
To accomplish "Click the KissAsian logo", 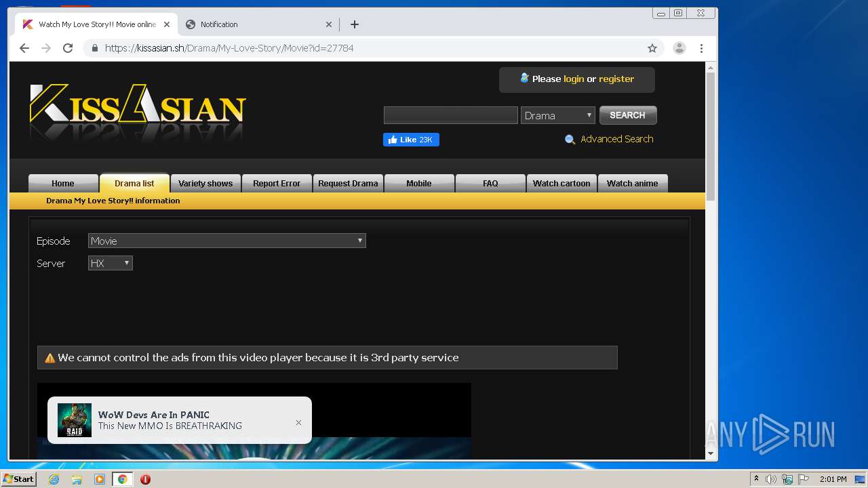I will pyautogui.click(x=138, y=105).
